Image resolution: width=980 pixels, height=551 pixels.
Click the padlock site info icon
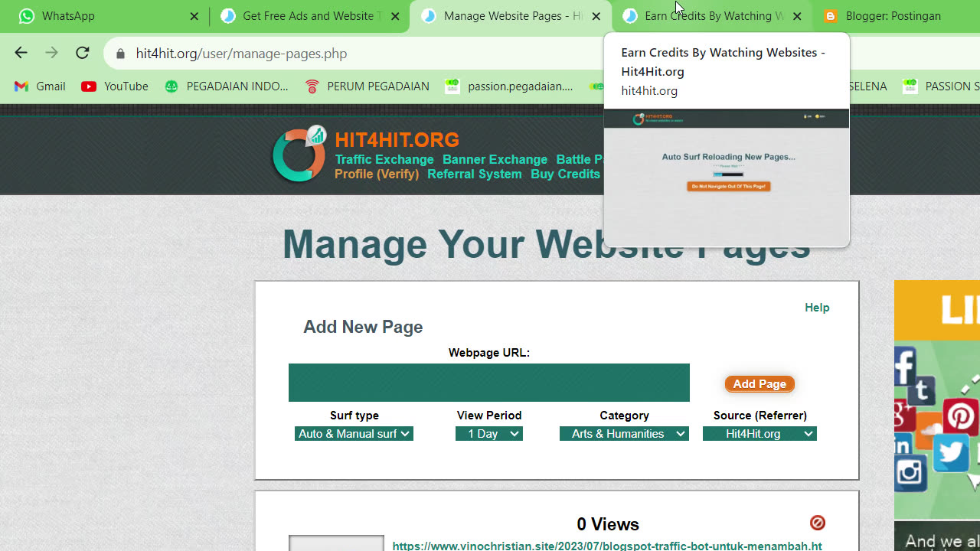click(120, 54)
